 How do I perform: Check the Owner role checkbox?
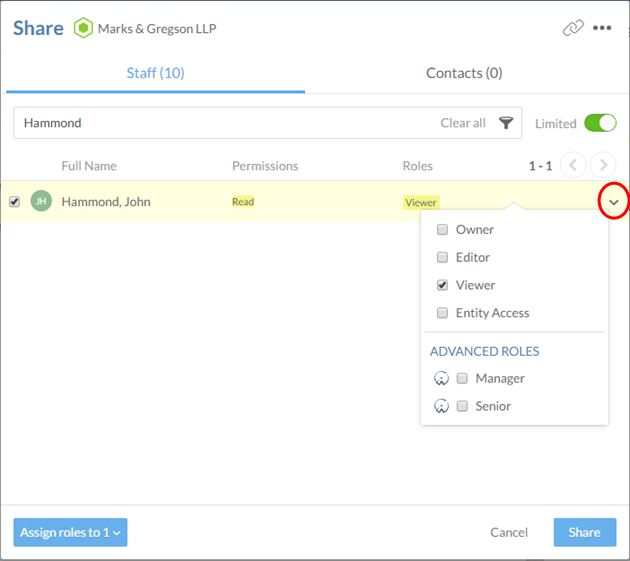coord(442,230)
